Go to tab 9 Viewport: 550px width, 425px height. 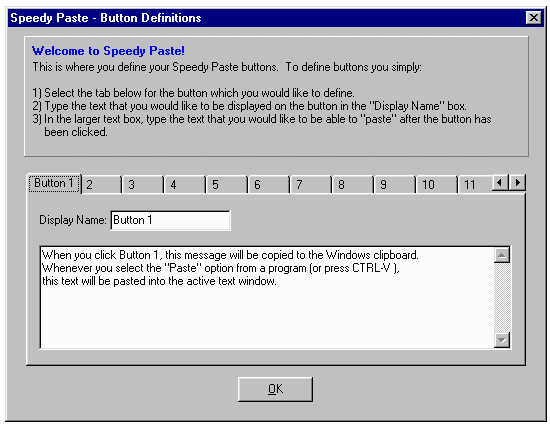click(x=396, y=185)
